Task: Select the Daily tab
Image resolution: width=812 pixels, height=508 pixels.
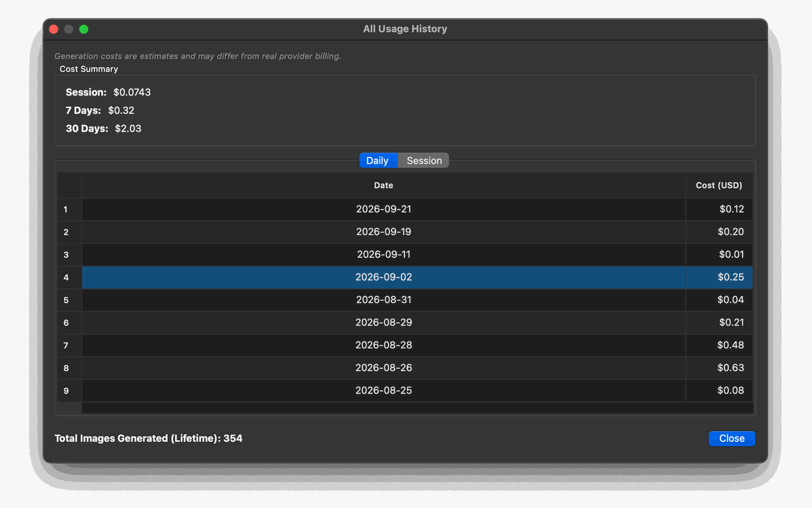Action: tap(378, 161)
